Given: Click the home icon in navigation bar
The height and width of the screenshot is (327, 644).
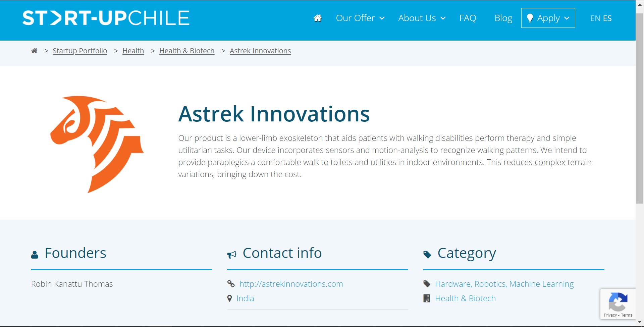Looking at the screenshot, I should click(x=317, y=18).
